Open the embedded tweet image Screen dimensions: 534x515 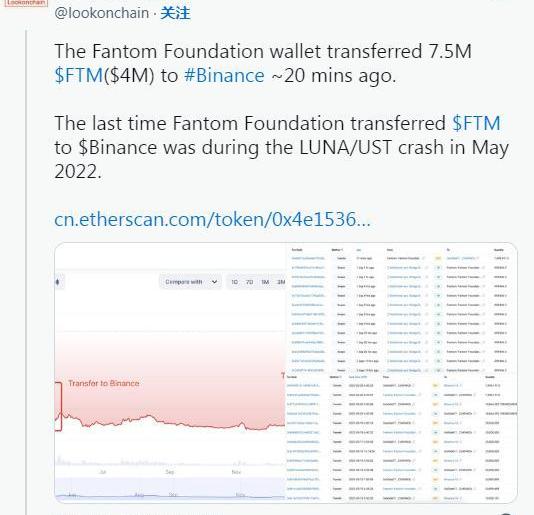286,373
